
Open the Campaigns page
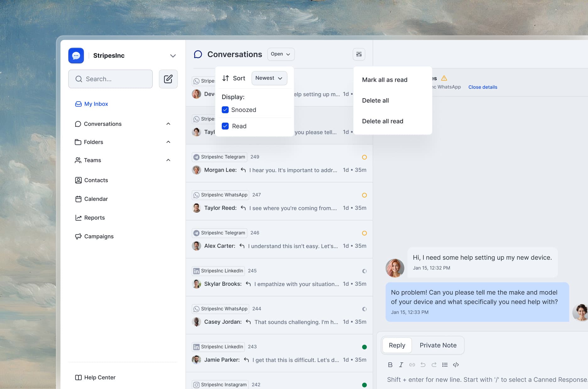(x=94, y=236)
